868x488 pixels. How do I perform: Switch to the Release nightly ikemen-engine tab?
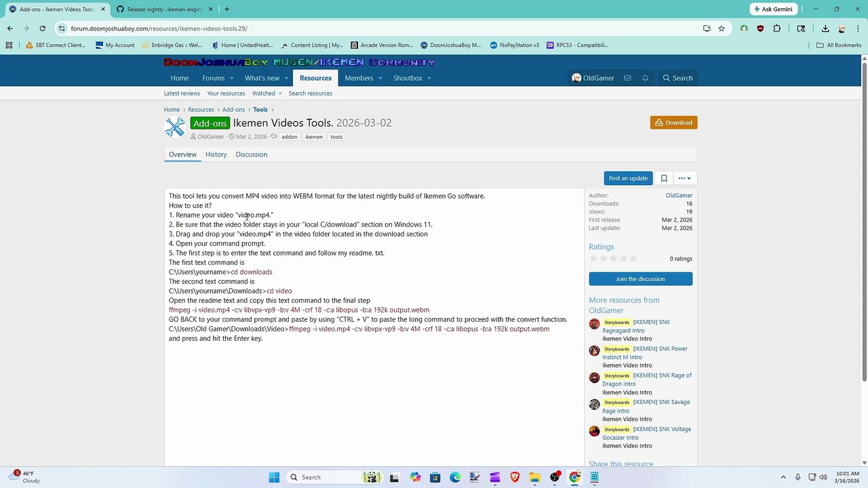[164, 9]
